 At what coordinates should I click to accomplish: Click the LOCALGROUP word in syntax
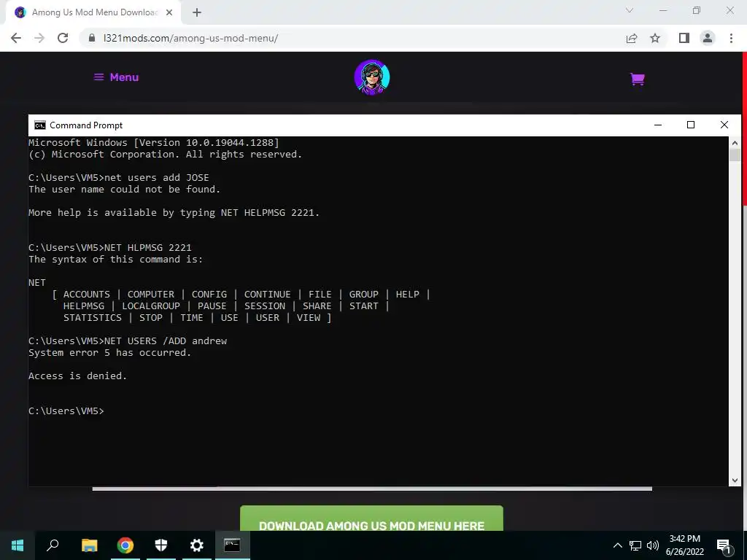point(151,306)
